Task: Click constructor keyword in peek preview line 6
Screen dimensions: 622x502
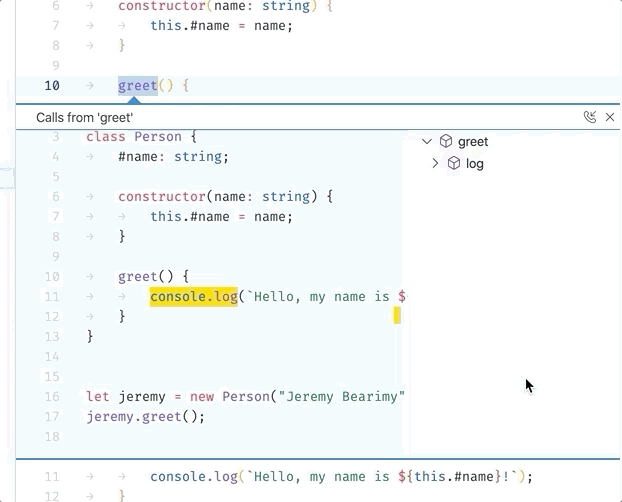Action: (161, 197)
